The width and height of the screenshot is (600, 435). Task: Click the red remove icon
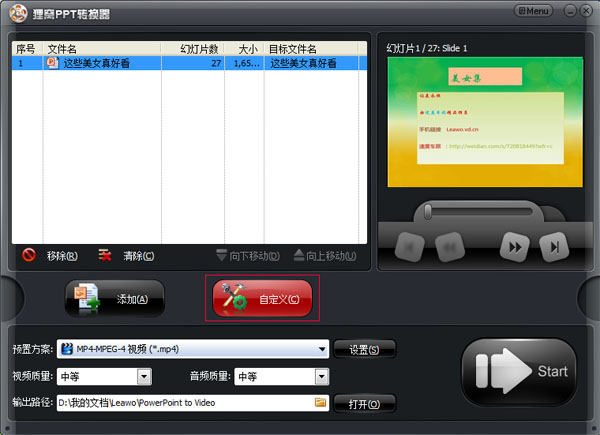pyautogui.click(x=29, y=255)
